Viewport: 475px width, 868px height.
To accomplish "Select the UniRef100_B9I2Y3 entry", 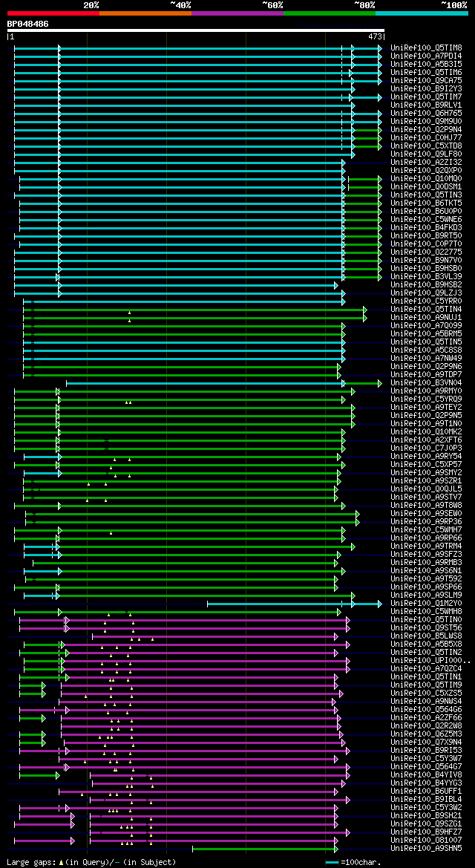I will point(426,88).
